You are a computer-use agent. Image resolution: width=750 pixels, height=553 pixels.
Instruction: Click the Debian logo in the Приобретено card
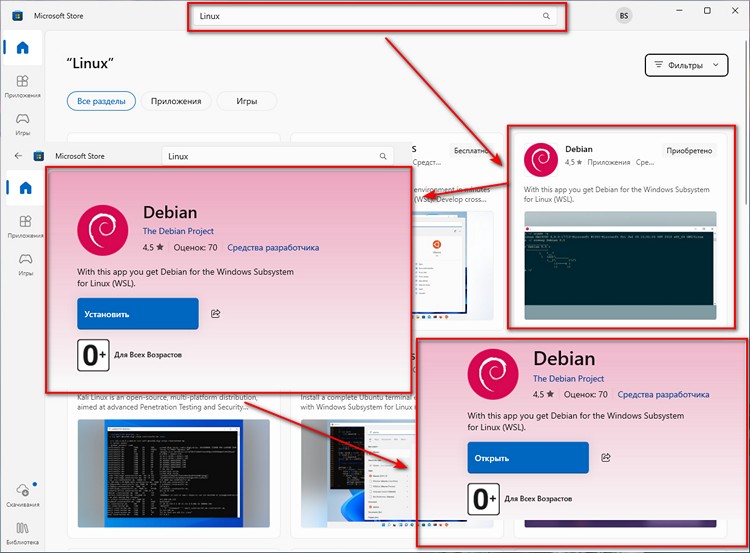tap(541, 160)
